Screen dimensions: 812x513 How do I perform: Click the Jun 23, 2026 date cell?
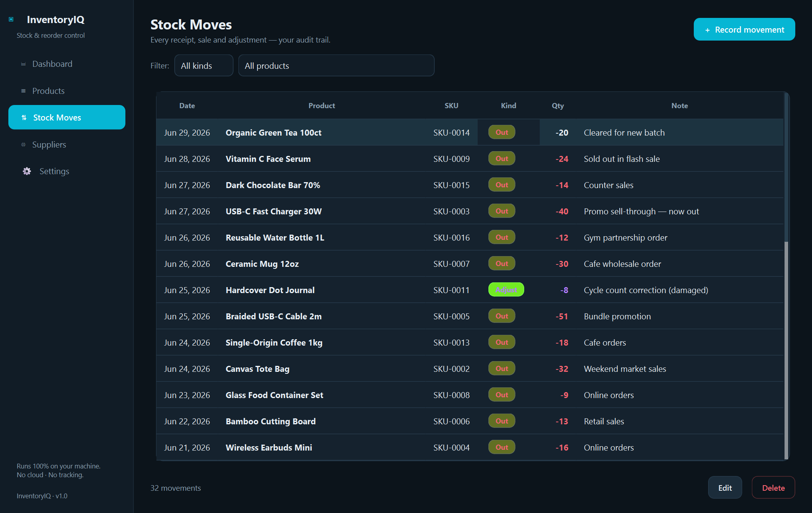(x=187, y=395)
